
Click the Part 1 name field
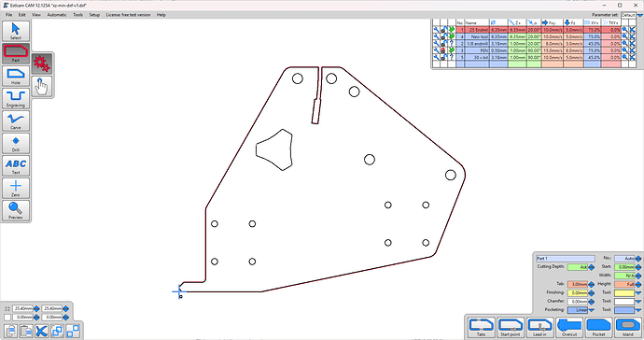[566, 259]
